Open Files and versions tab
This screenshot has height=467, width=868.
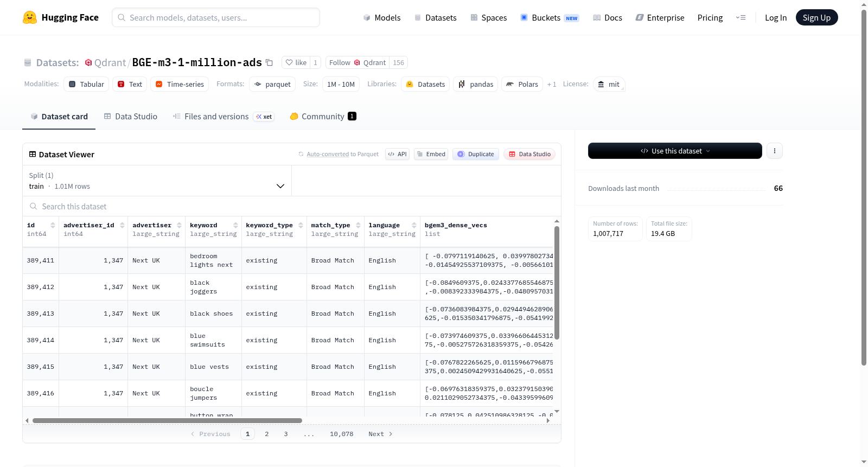[x=224, y=116]
